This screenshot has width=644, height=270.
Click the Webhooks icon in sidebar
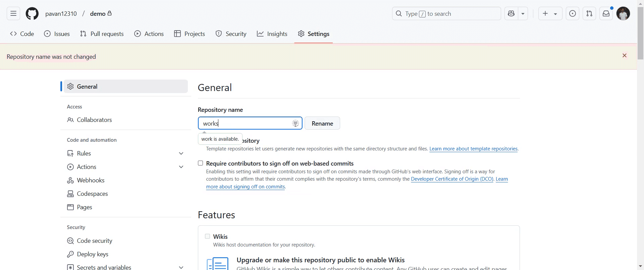tap(70, 180)
